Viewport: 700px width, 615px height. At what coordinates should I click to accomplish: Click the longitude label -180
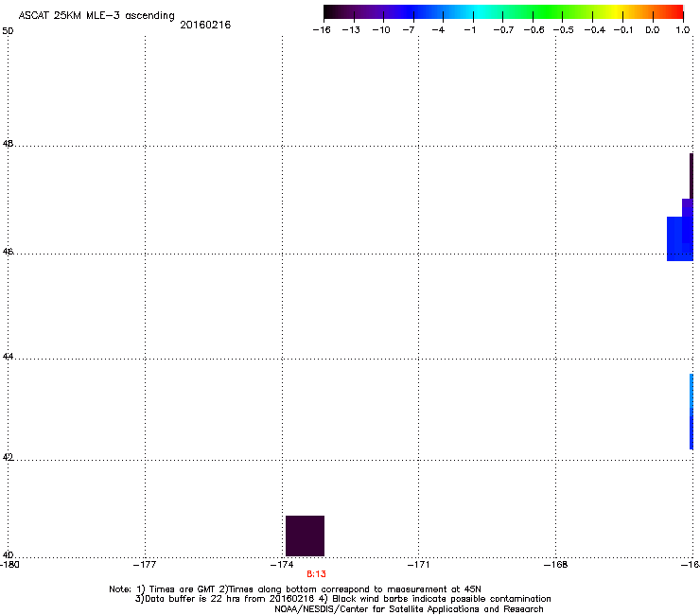(9, 565)
